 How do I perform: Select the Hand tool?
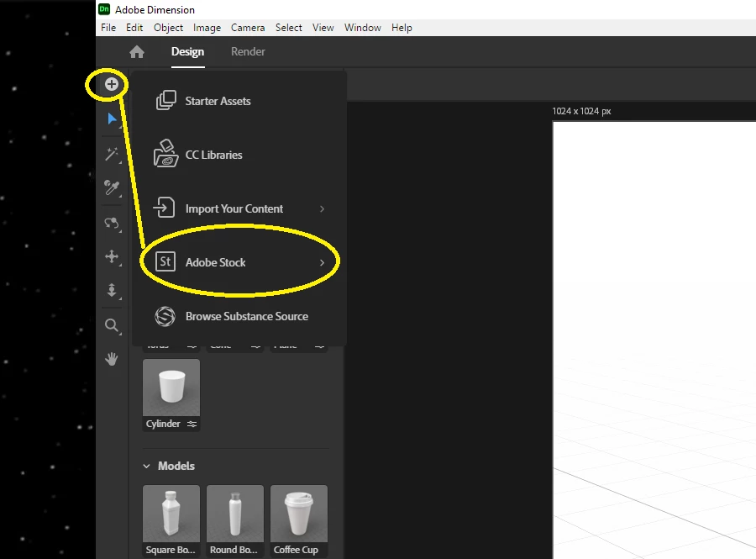112,359
